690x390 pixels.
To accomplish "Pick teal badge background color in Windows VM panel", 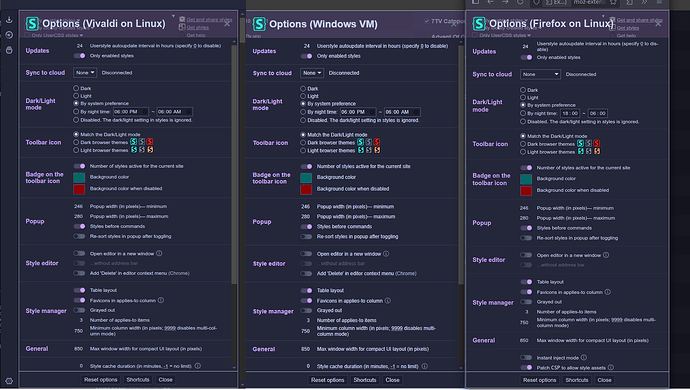I will click(x=306, y=177).
